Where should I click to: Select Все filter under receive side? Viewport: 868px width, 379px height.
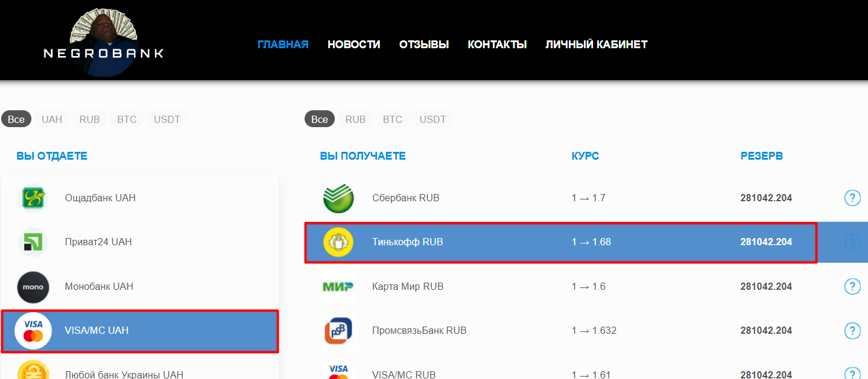click(320, 119)
